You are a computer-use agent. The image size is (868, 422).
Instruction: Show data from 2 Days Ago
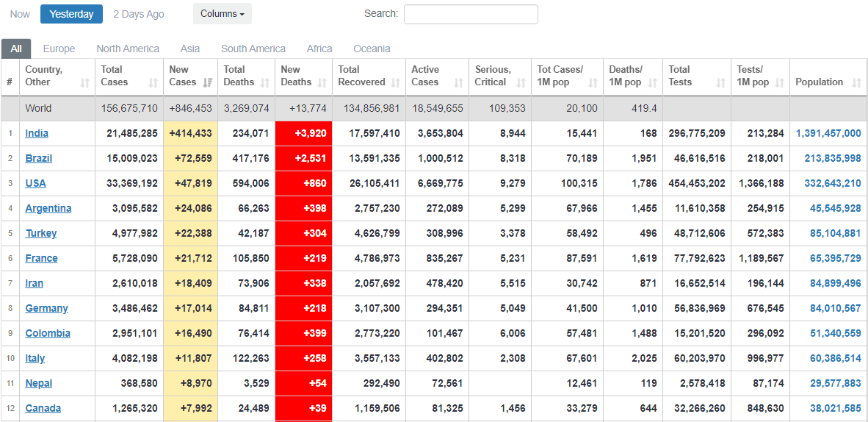coord(139,14)
